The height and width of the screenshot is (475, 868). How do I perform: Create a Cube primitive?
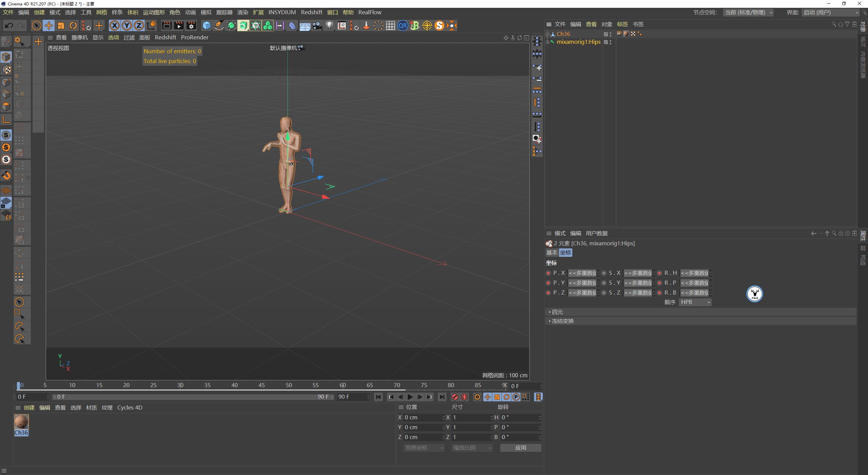[206, 25]
